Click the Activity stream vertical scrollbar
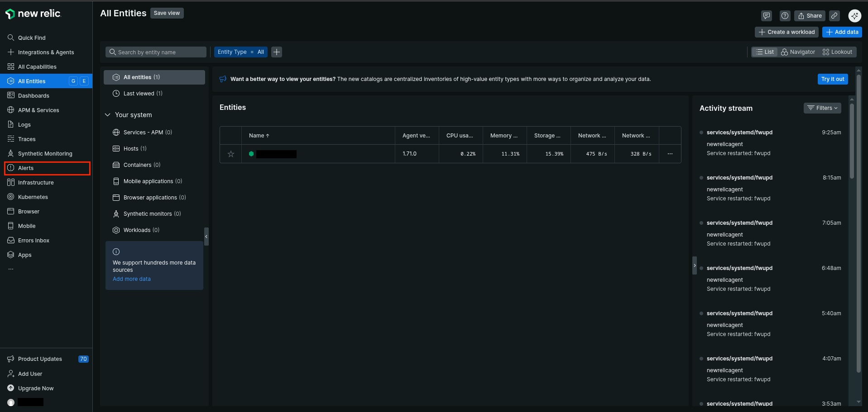The width and height of the screenshot is (868, 412). [x=851, y=140]
